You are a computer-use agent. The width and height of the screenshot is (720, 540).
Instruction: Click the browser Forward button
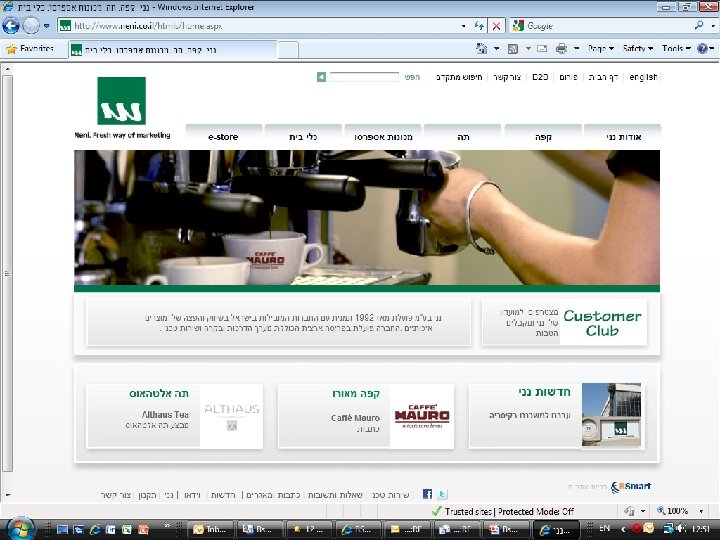click(31, 26)
